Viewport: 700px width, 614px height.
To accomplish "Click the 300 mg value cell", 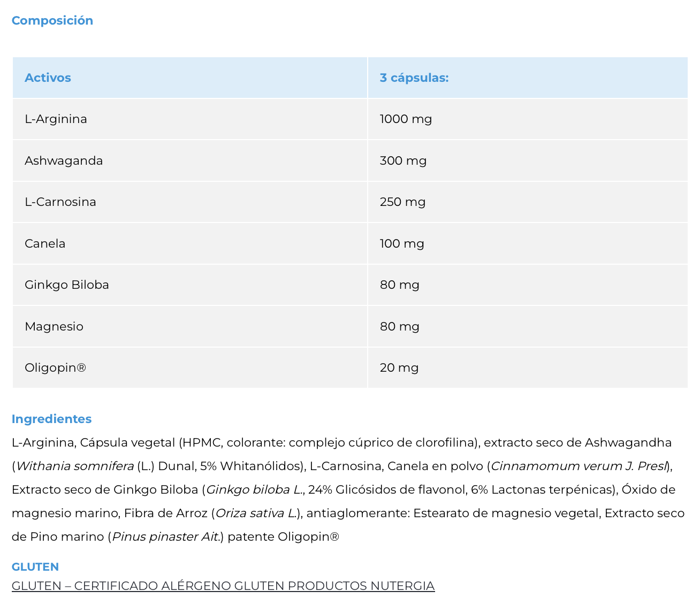I will point(528,160).
